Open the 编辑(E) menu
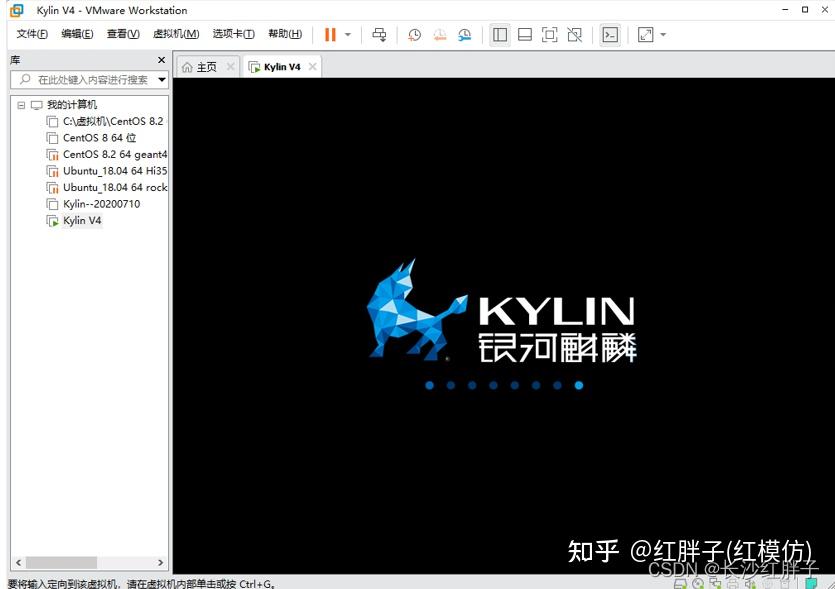The width and height of the screenshot is (835, 589). 77,34
